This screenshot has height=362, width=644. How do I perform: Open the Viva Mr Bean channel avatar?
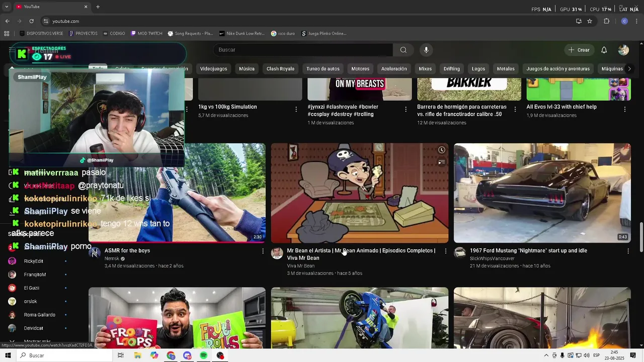(x=277, y=253)
